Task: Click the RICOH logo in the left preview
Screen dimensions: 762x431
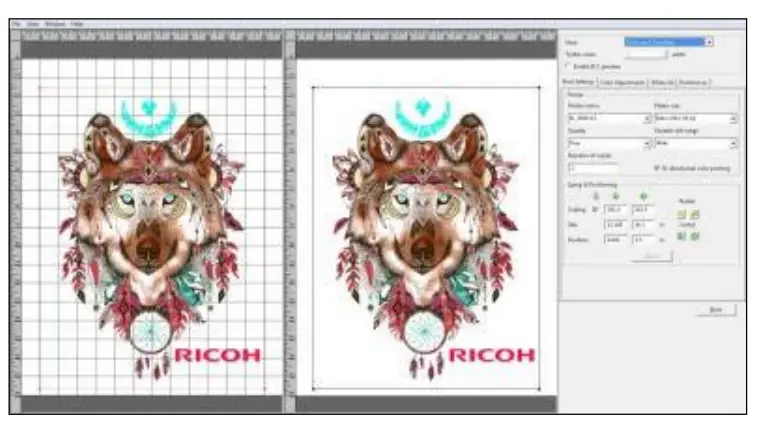Action: tap(218, 355)
